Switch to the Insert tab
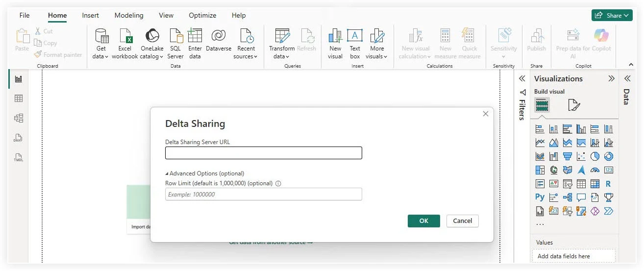644x271 pixels. pyautogui.click(x=90, y=15)
